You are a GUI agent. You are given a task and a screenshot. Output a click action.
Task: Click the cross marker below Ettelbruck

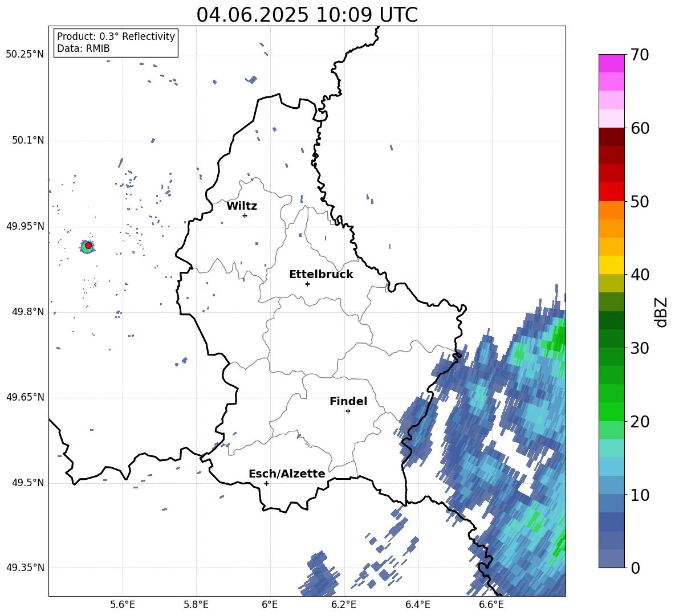[x=307, y=284]
